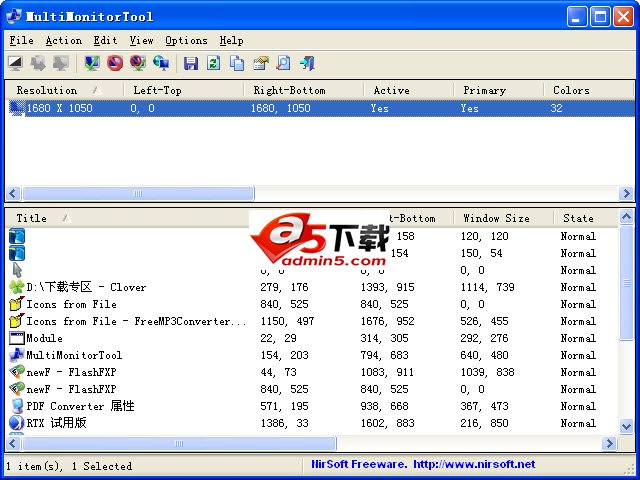Open the File menu
Viewport: 640px width, 480px height.
21,40
